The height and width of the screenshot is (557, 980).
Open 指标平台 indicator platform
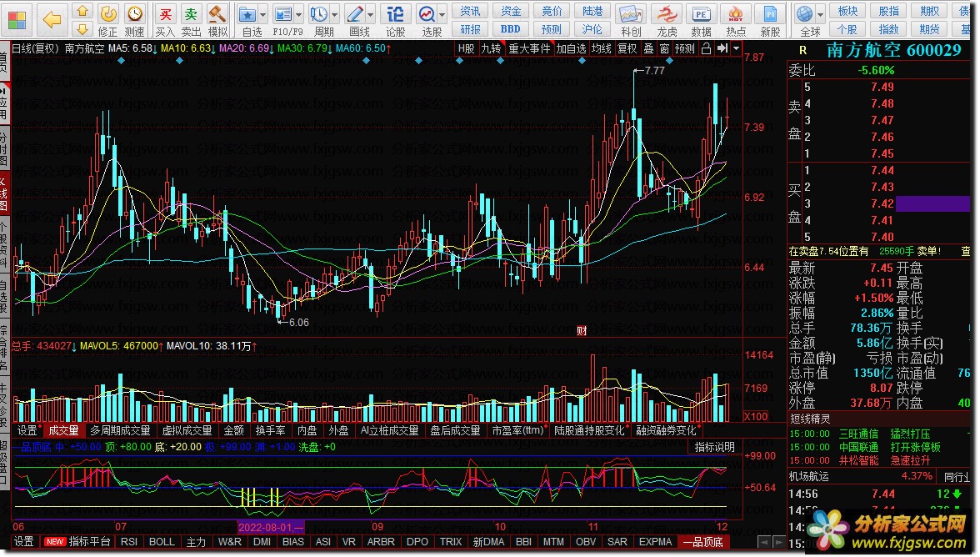(89, 541)
